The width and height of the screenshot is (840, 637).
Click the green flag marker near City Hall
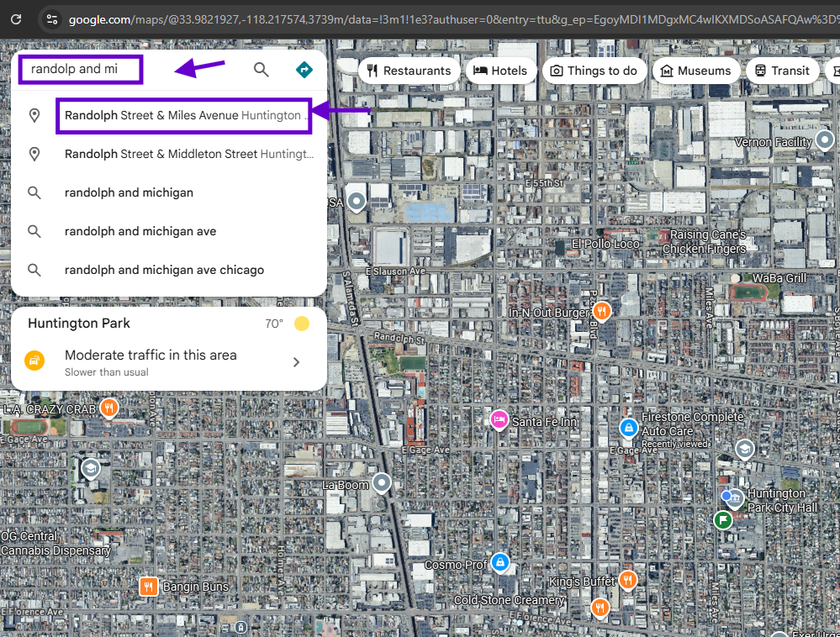(x=723, y=519)
